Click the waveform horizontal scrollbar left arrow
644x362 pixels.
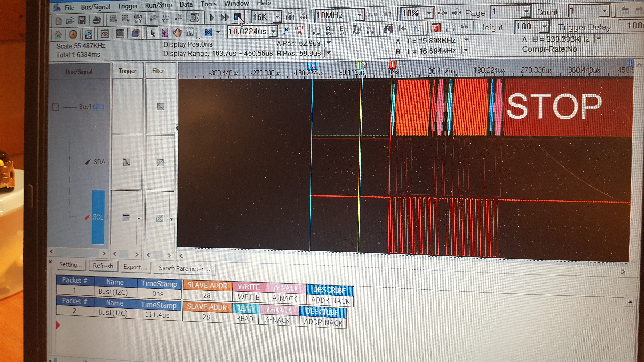pos(181,256)
